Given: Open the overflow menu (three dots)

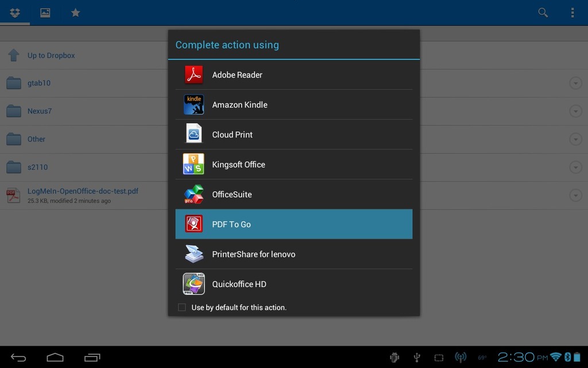Looking at the screenshot, I should point(572,13).
